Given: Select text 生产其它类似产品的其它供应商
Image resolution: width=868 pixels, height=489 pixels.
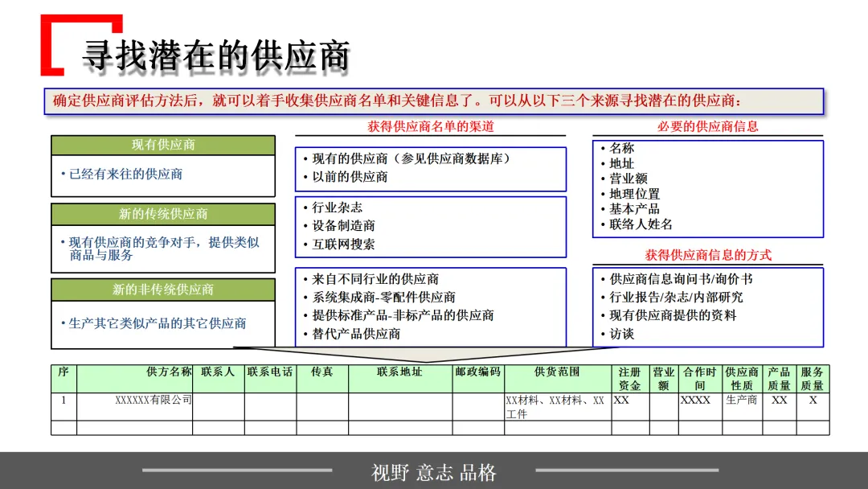Looking at the screenshot, I should point(158,323).
